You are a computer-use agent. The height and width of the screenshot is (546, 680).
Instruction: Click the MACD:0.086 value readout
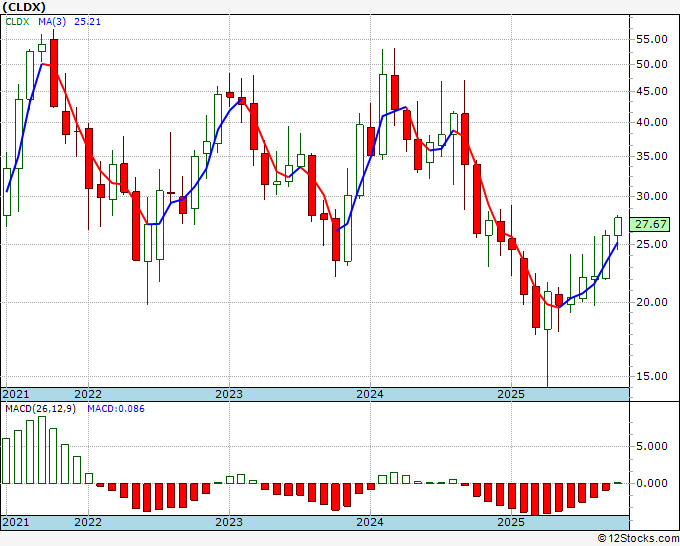coord(116,408)
